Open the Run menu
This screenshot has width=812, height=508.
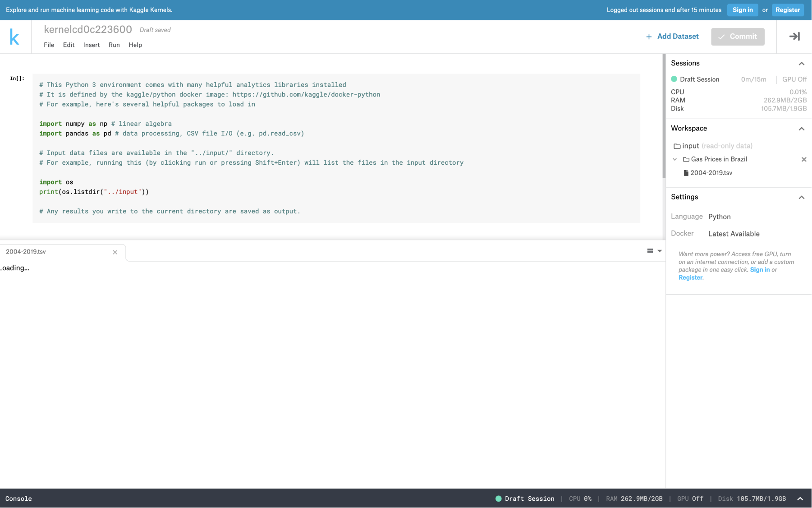[x=114, y=45]
